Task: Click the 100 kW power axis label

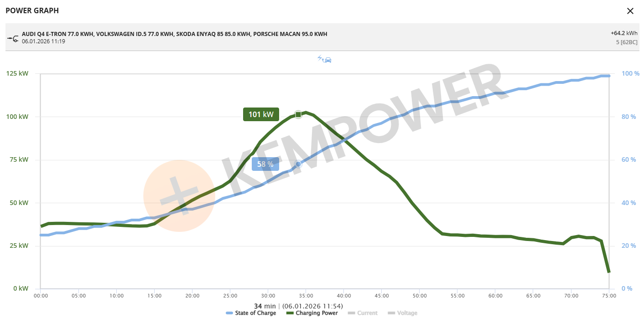Action: pyautogui.click(x=17, y=117)
